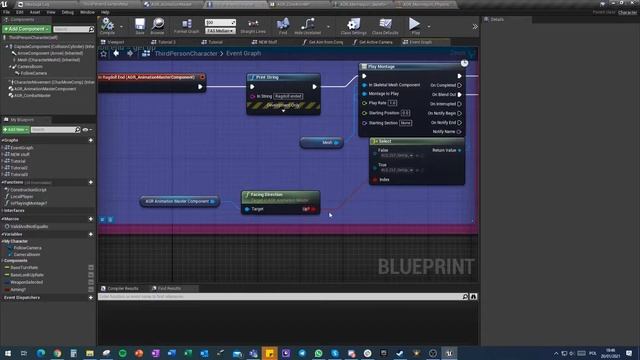Navigate back with the graph left arrow
This screenshot has height=360, width=640.
(116, 53)
